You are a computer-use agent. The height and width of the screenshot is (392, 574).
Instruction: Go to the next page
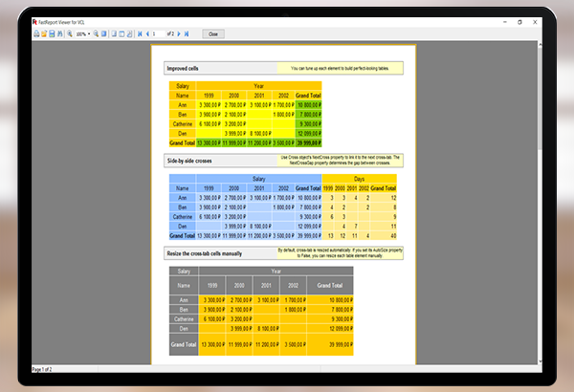pyautogui.click(x=179, y=33)
